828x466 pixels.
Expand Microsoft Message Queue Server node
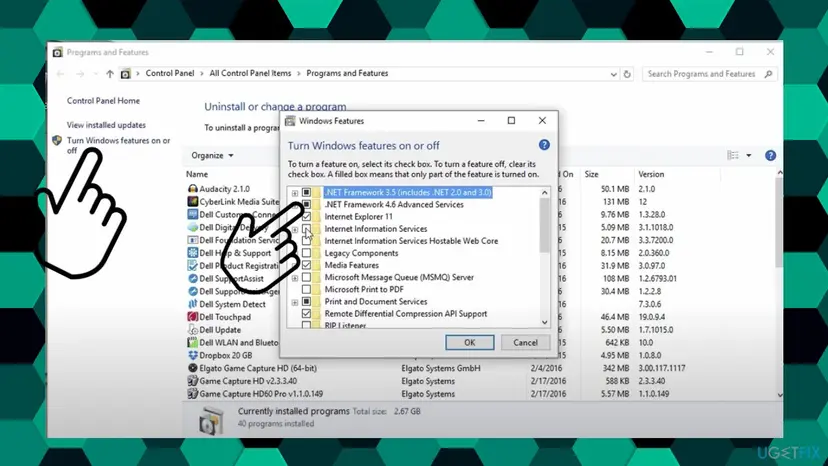click(295, 278)
